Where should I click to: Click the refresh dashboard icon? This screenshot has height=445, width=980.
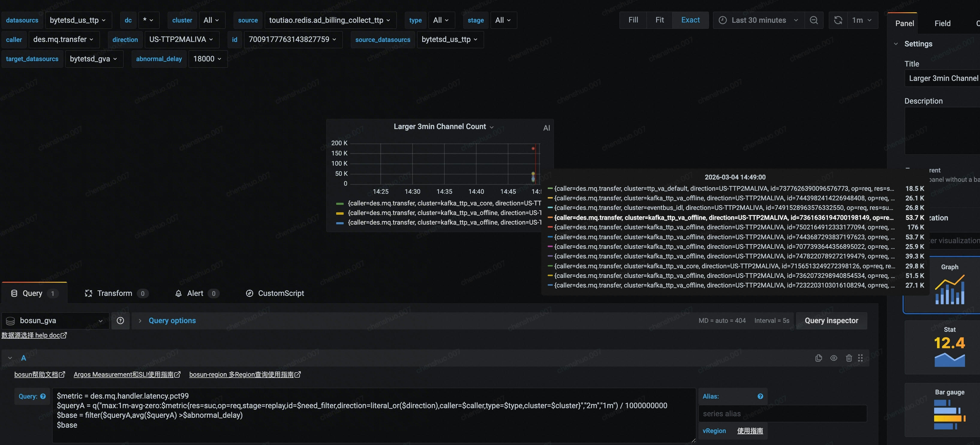pyautogui.click(x=838, y=20)
